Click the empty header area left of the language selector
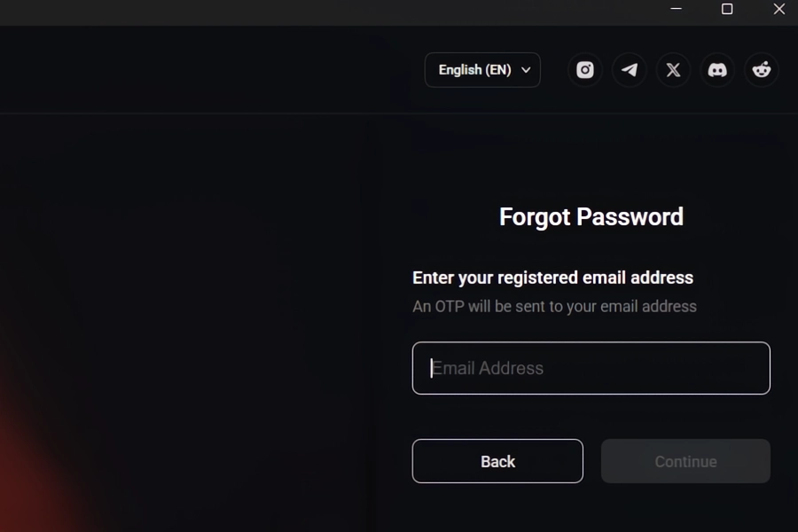Image resolution: width=798 pixels, height=532 pixels. (x=213, y=70)
